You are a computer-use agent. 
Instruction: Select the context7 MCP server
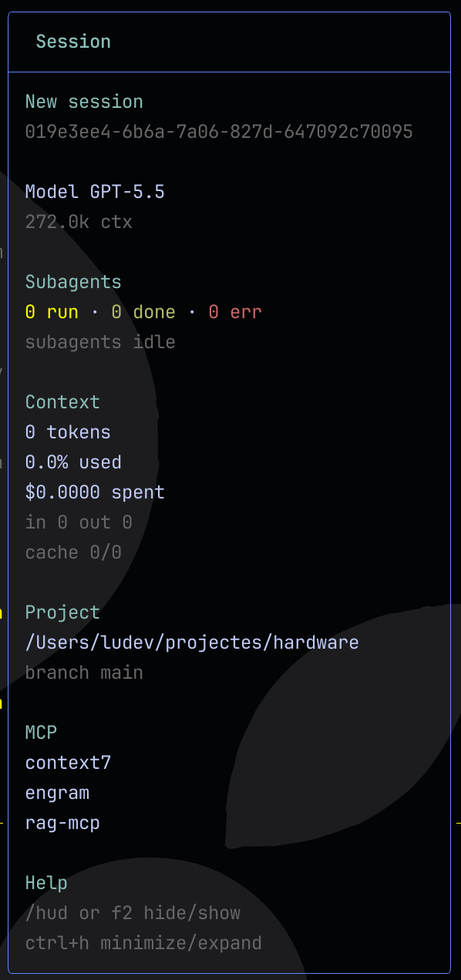tap(68, 763)
